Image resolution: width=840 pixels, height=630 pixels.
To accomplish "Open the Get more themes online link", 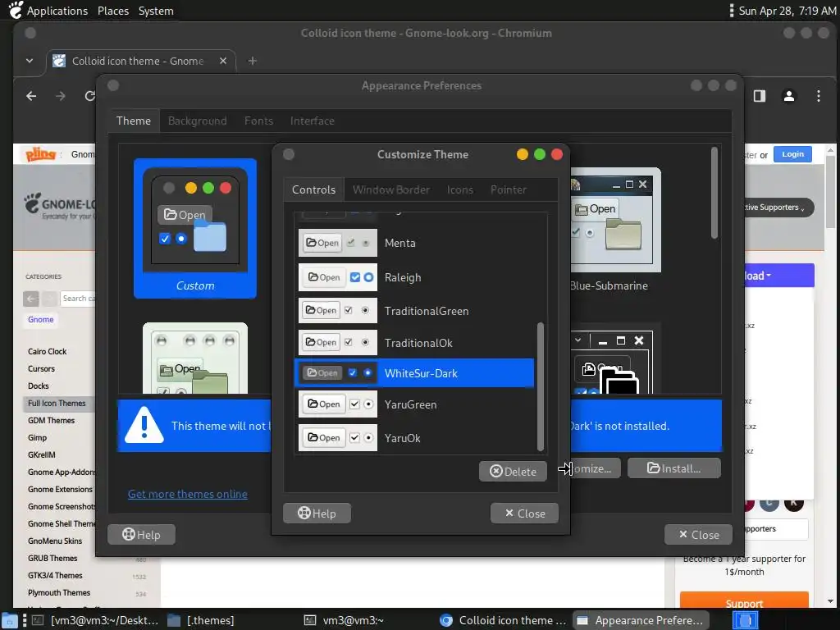I will pyautogui.click(x=188, y=494).
